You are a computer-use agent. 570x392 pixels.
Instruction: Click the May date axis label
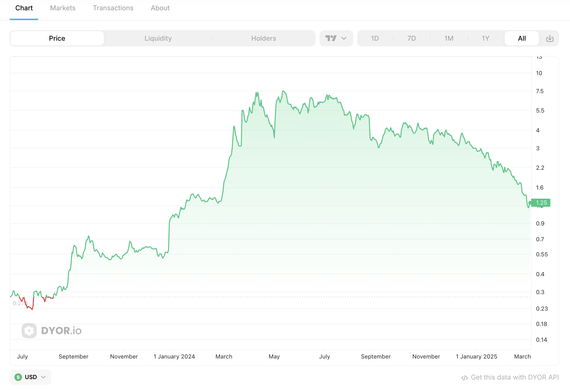pos(274,356)
